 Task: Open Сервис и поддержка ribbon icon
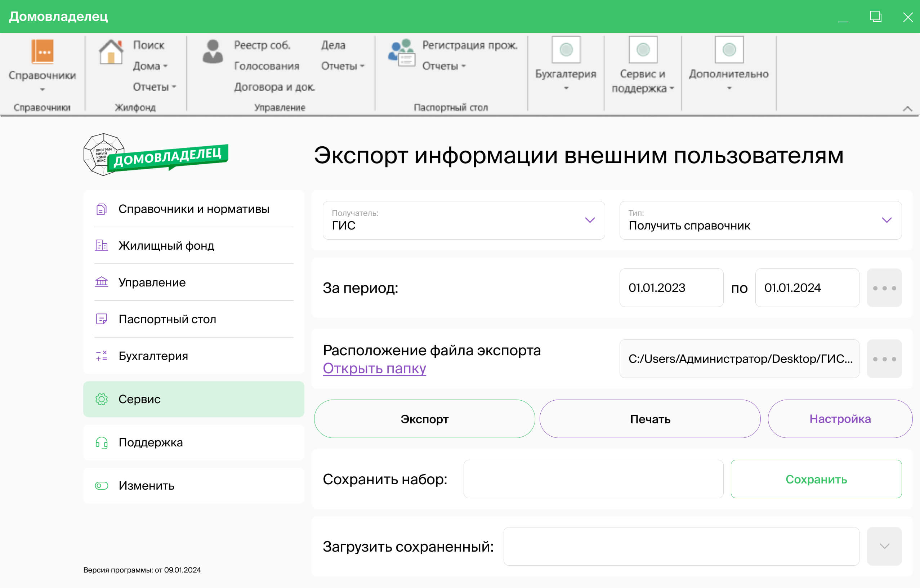643,50
